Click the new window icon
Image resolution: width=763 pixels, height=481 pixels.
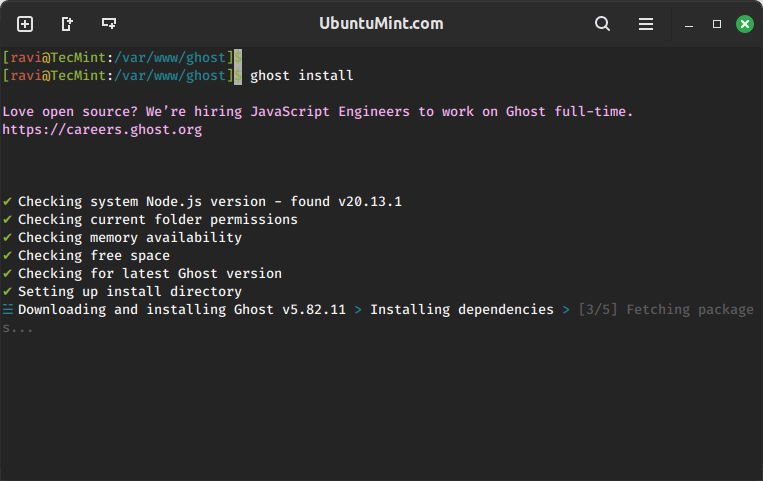(x=67, y=24)
